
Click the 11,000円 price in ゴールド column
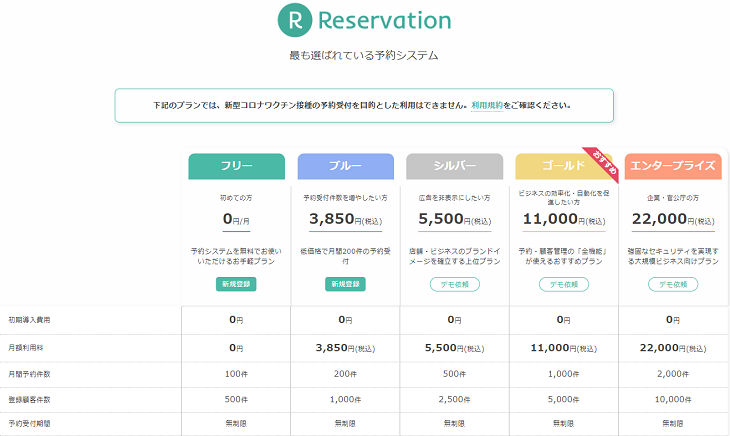pos(564,219)
